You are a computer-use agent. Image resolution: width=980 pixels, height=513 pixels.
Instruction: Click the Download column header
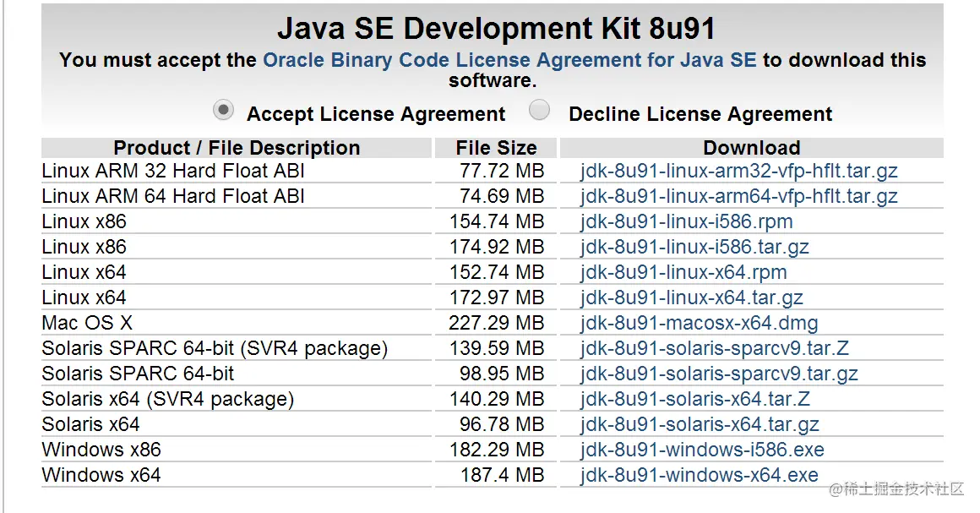[752, 148]
